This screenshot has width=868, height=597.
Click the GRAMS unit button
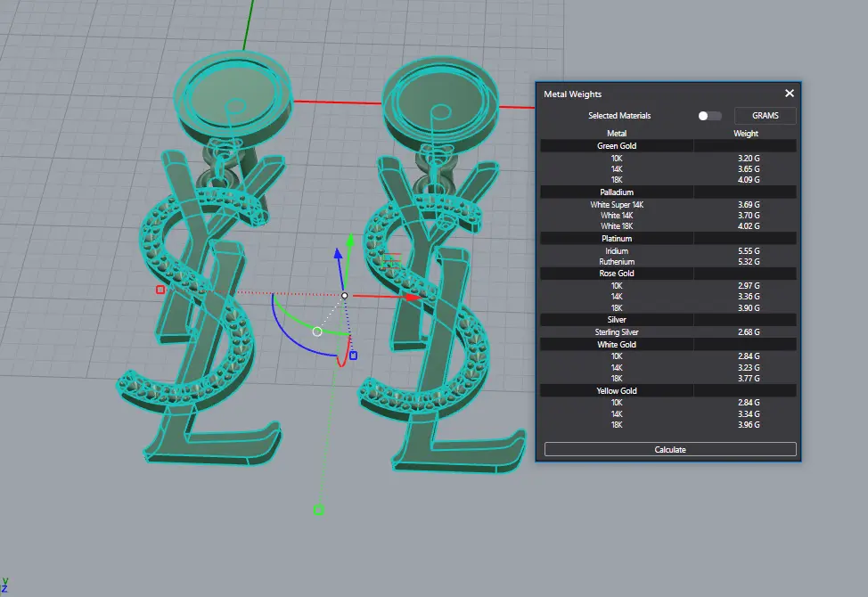[x=765, y=116]
